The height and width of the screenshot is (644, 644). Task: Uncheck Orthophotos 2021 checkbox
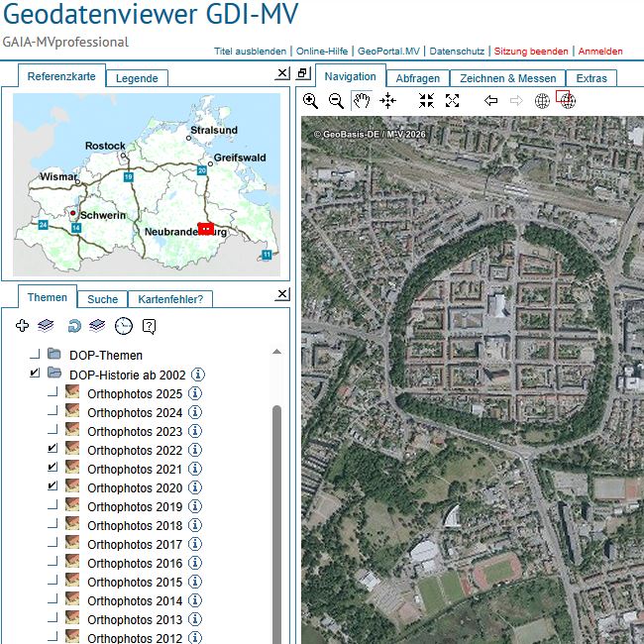(x=53, y=467)
